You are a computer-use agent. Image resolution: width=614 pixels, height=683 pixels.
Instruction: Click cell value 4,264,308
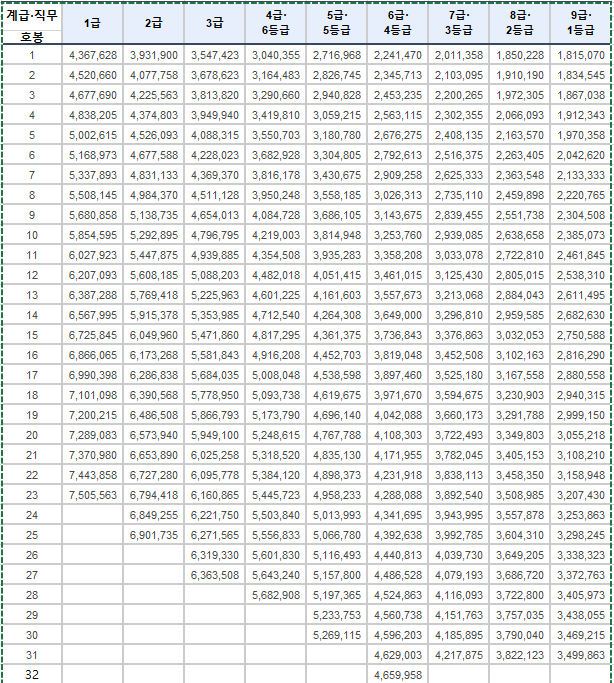coord(336,316)
